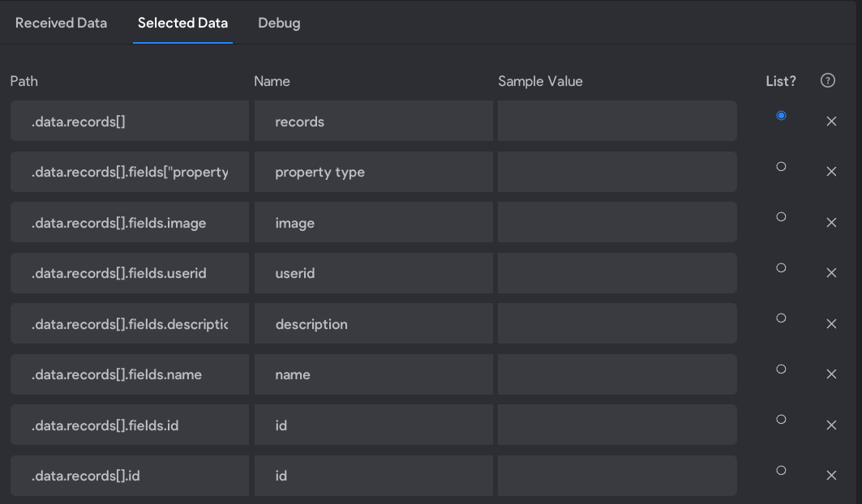Choose List radio for .data.records[].id
This screenshot has width=862, height=504.
(781, 471)
